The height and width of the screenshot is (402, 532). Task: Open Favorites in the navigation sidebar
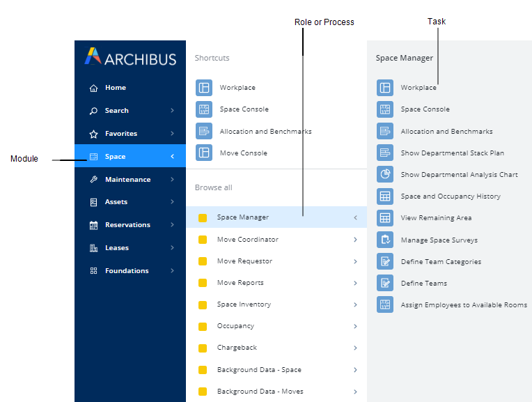point(120,134)
